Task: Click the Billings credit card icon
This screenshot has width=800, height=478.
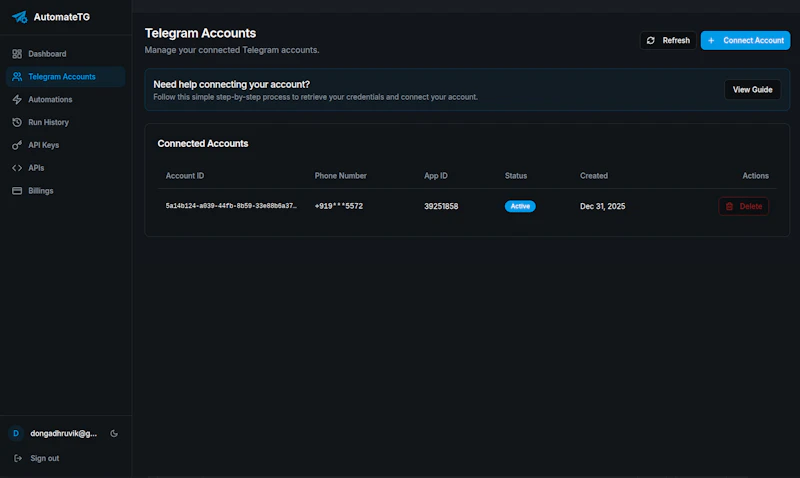Action: point(17,191)
